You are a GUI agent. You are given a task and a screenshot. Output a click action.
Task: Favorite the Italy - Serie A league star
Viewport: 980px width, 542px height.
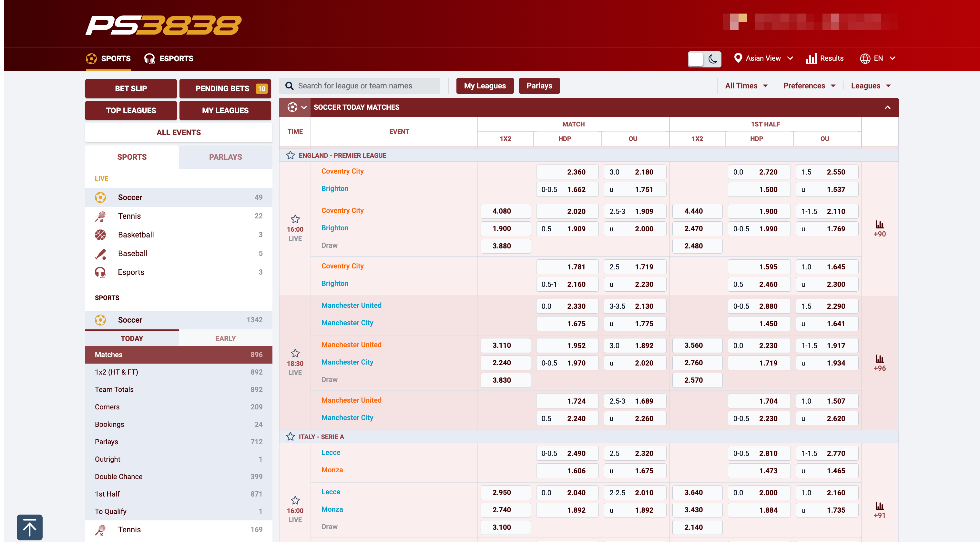pos(291,437)
